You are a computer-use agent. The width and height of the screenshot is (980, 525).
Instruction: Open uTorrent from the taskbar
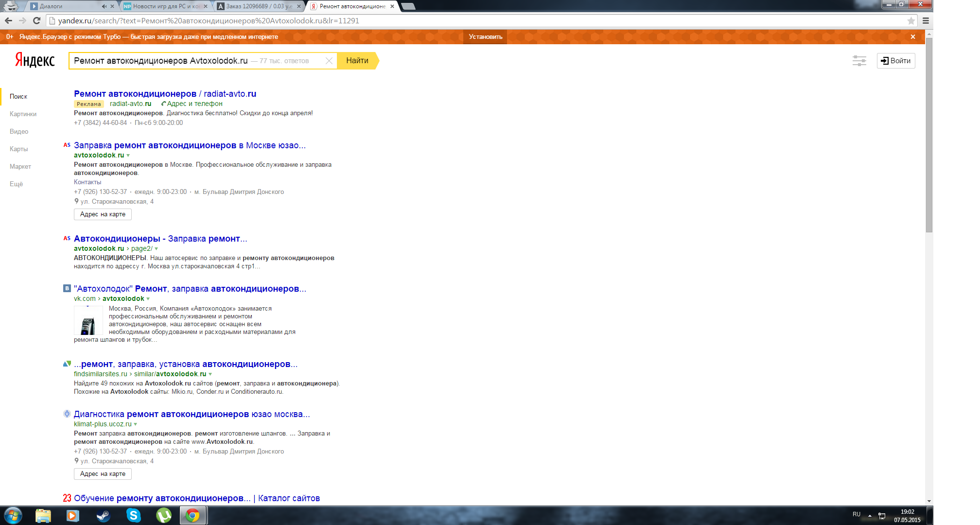pos(163,515)
